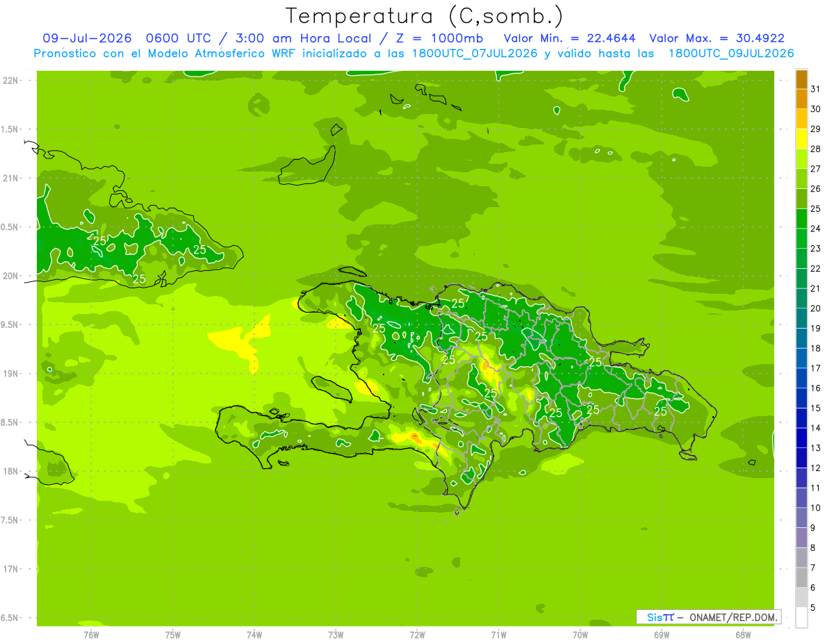834x644 pixels.
Task: Click legend value 5
Action: 813,607
